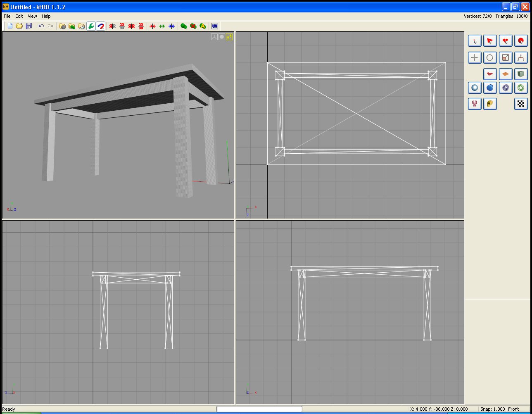Screen dimensions: 532x414
Task: Click the second all-red horizontal mirror R icon
Action: pos(131,26)
